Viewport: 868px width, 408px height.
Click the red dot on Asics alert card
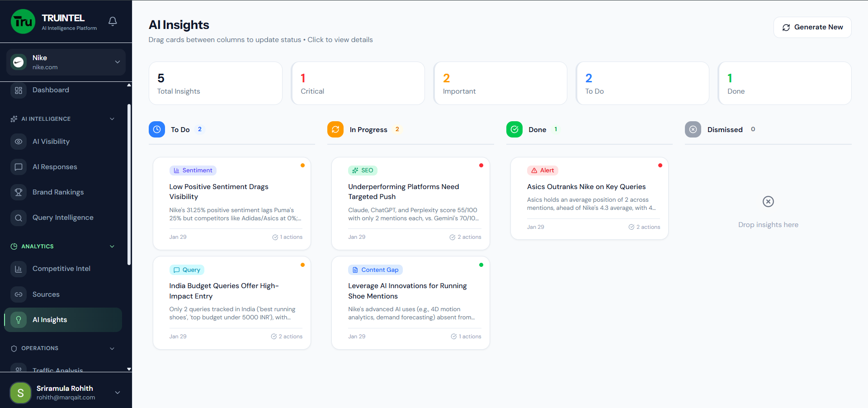click(660, 166)
